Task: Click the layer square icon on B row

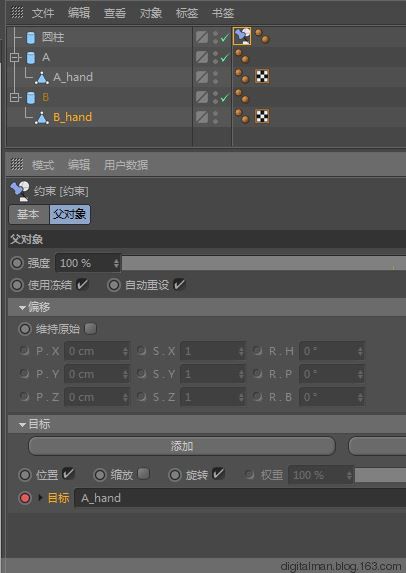Action: click(x=202, y=97)
